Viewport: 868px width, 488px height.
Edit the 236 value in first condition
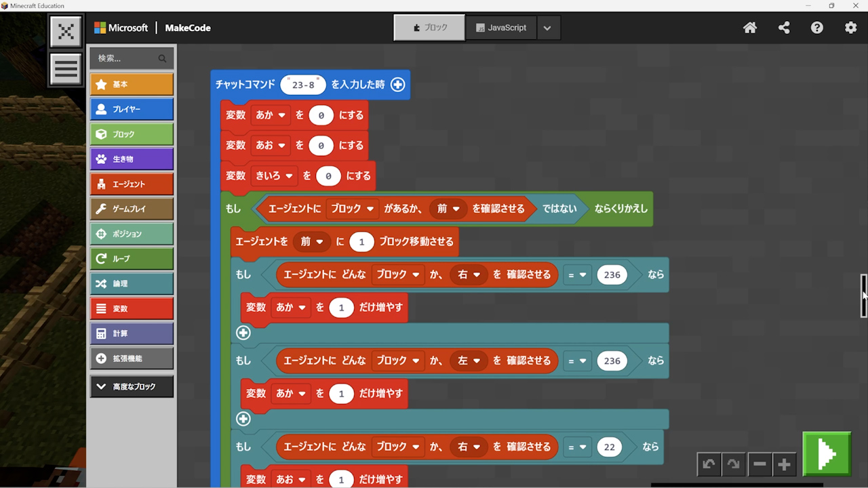612,274
